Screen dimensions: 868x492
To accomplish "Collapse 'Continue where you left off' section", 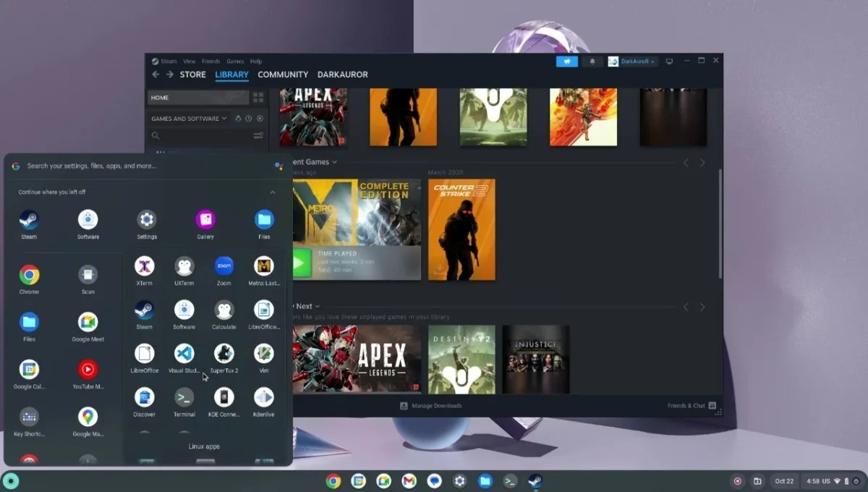I will [x=273, y=192].
